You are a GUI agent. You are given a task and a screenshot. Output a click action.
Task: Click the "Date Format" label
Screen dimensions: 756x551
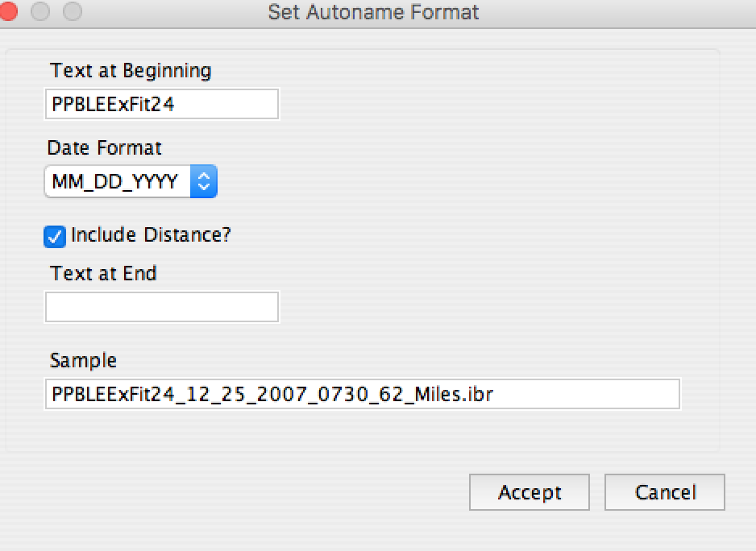click(x=105, y=148)
